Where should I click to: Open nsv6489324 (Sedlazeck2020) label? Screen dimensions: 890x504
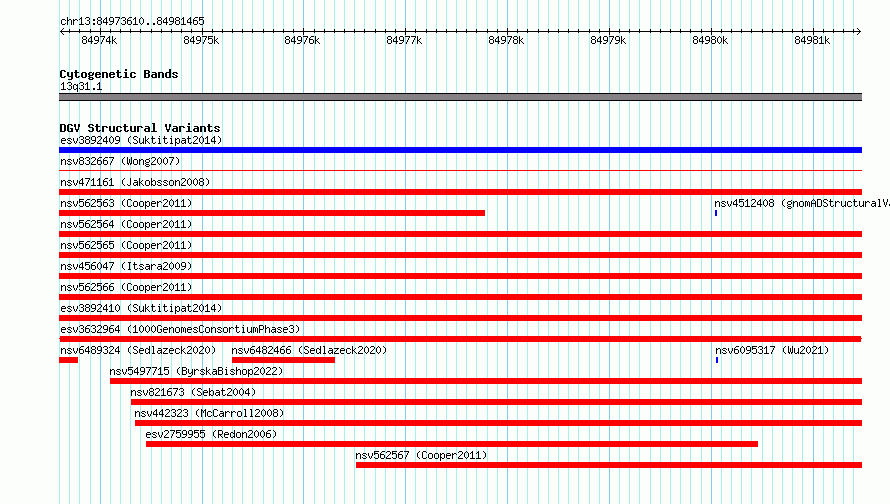pyautogui.click(x=138, y=350)
